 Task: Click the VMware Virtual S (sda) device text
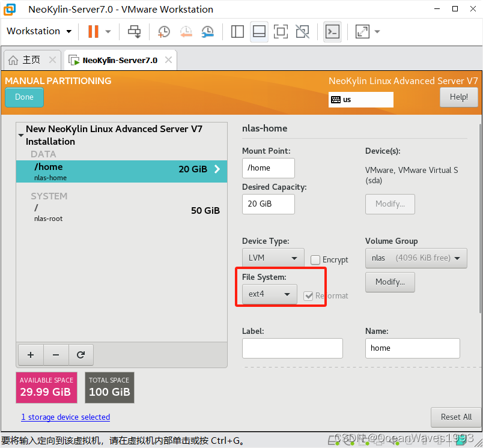pos(412,175)
